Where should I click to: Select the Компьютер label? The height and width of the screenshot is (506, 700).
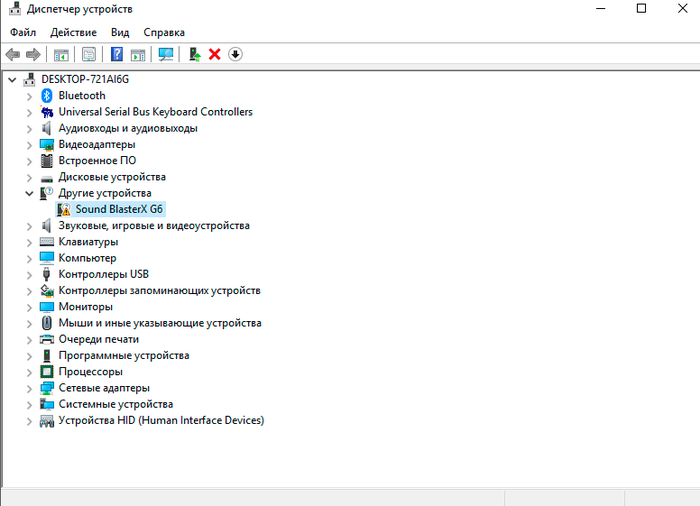click(x=88, y=258)
